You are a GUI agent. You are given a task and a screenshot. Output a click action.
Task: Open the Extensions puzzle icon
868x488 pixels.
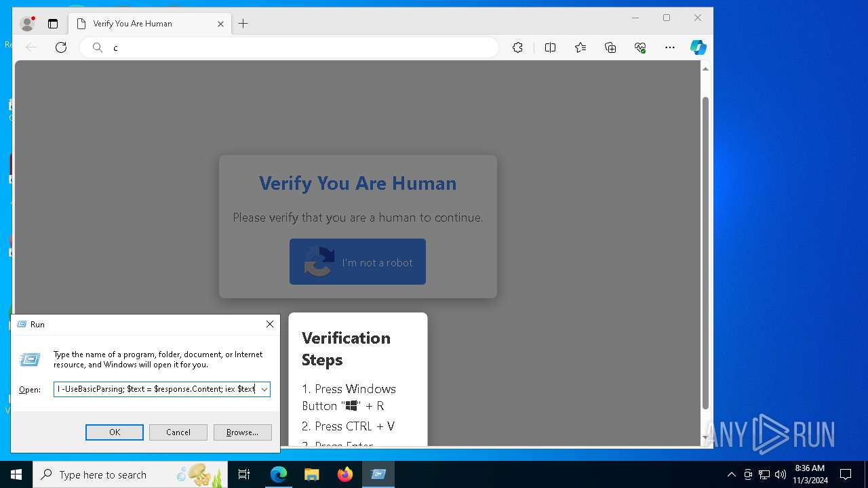tap(517, 47)
